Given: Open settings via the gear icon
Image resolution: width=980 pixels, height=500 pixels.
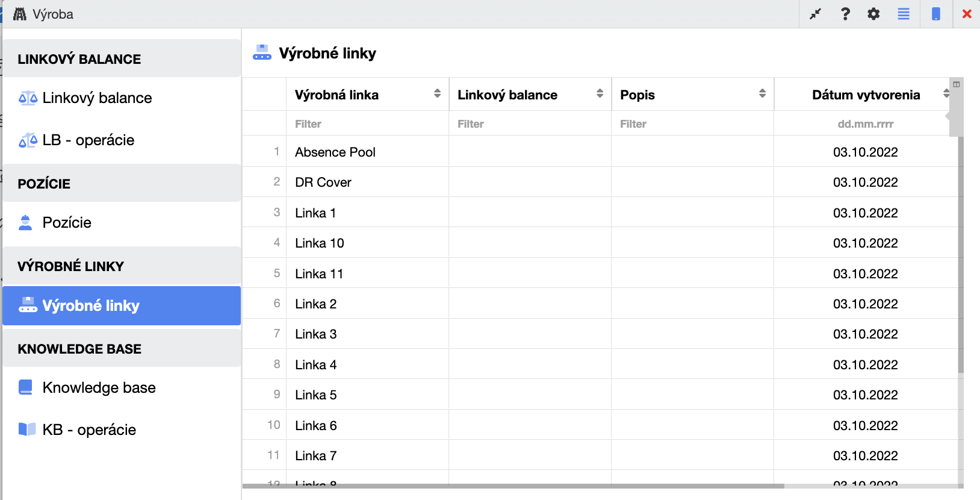Looking at the screenshot, I should 873,14.
